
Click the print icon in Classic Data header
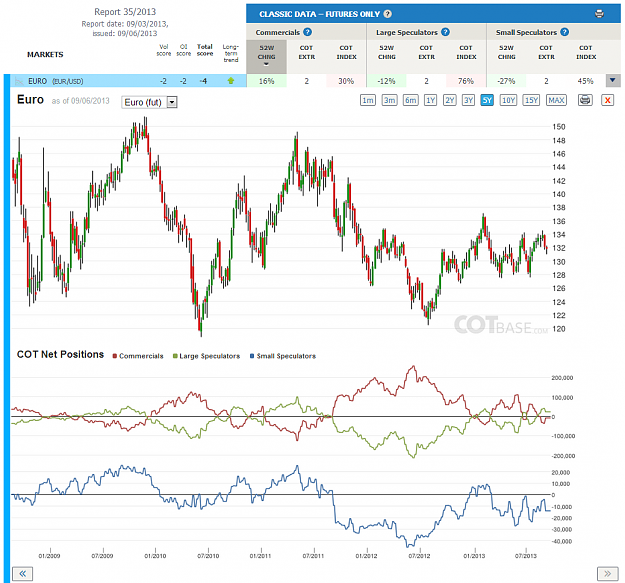pos(599,14)
